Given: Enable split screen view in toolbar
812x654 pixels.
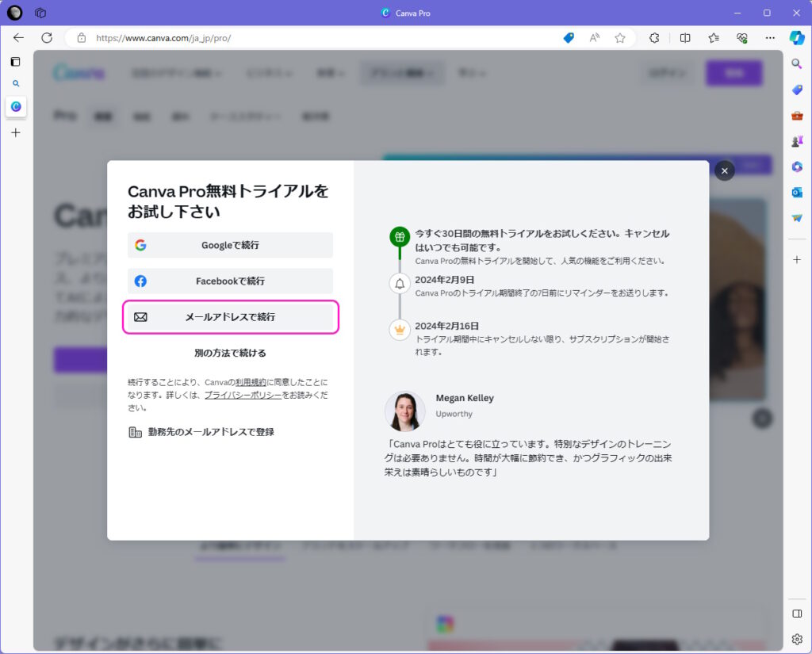Looking at the screenshot, I should click(685, 38).
